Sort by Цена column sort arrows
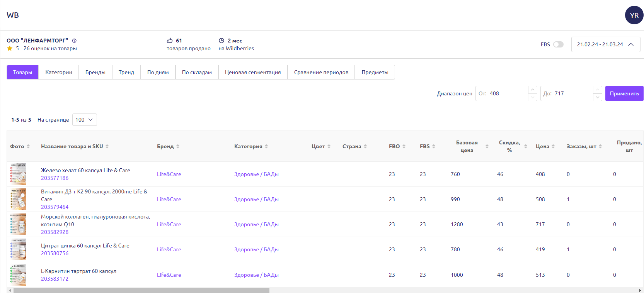Viewport: 644px width, 293px height. (x=553, y=146)
